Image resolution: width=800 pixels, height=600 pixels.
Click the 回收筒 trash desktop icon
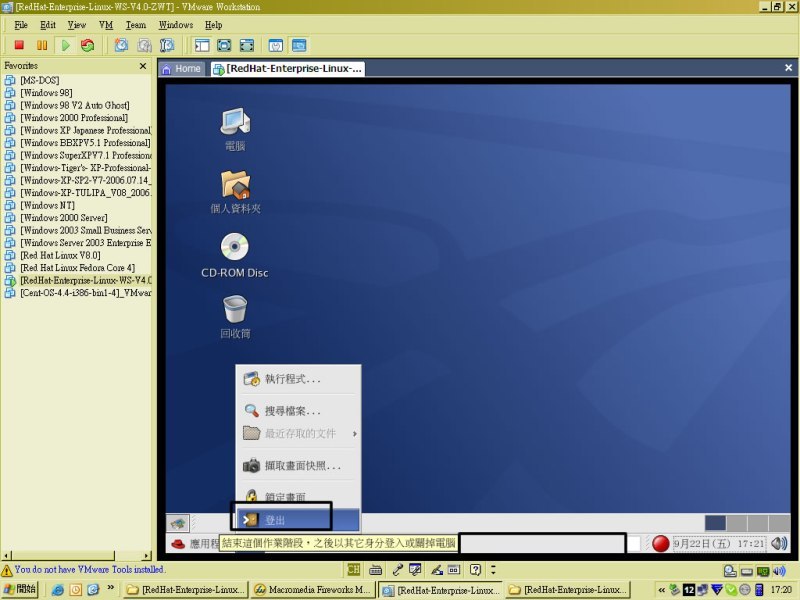(235, 317)
